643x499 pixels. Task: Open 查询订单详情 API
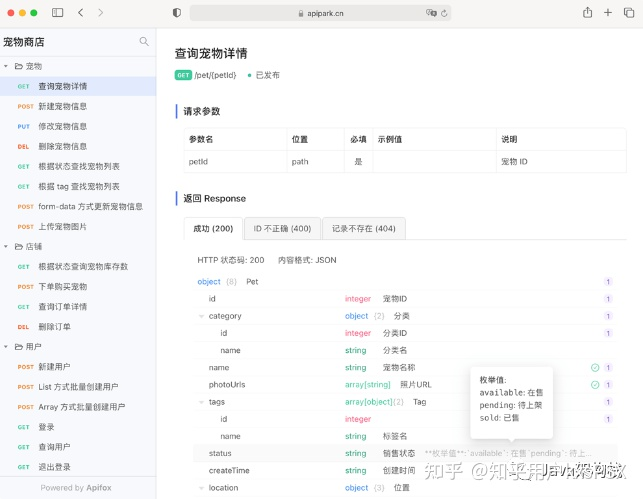click(78, 307)
